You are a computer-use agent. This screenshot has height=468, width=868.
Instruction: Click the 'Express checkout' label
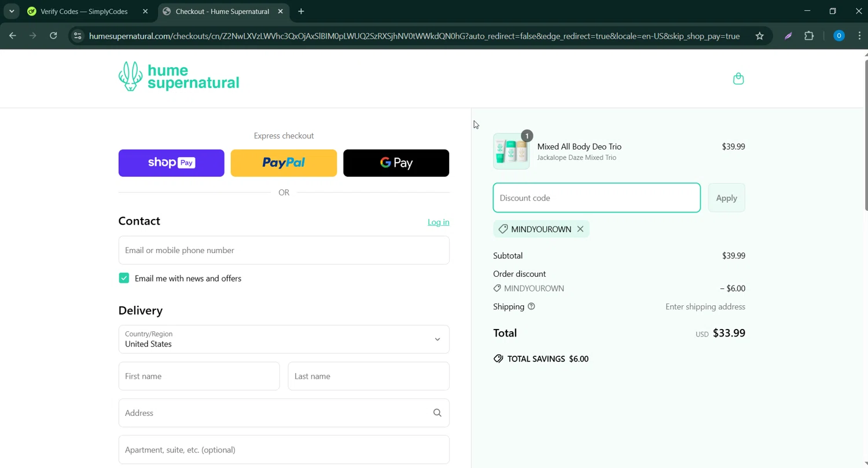coord(284,136)
